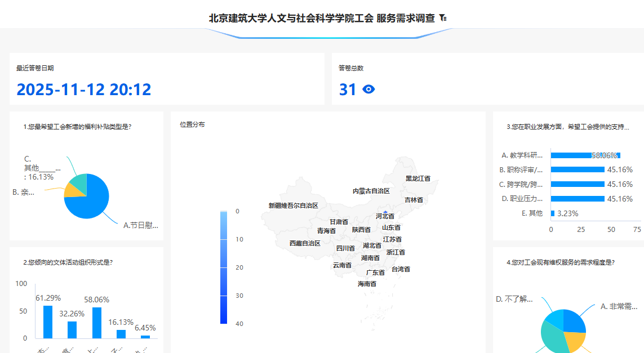Click the 四川省 province on the map
Viewport: 644px width, 353px height.
[345, 248]
